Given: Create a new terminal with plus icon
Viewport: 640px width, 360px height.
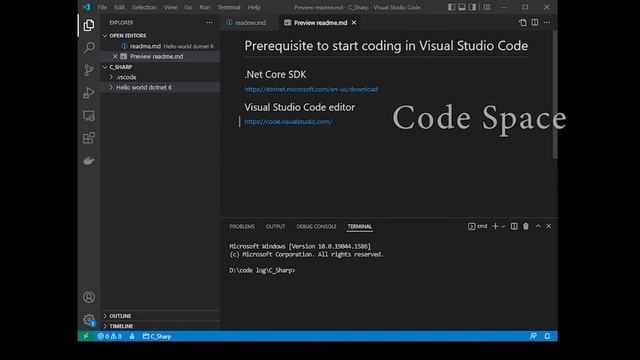Looking at the screenshot, I should 495,226.
